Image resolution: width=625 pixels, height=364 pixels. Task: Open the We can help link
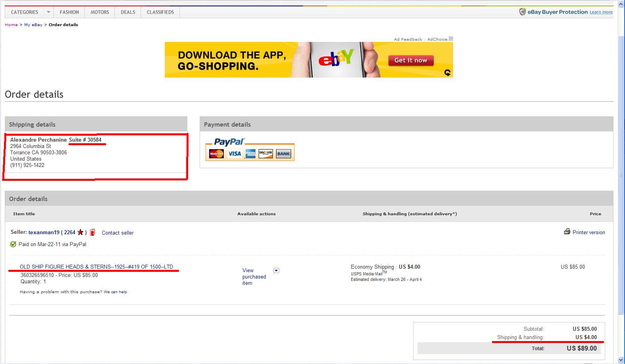[x=115, y=292]
